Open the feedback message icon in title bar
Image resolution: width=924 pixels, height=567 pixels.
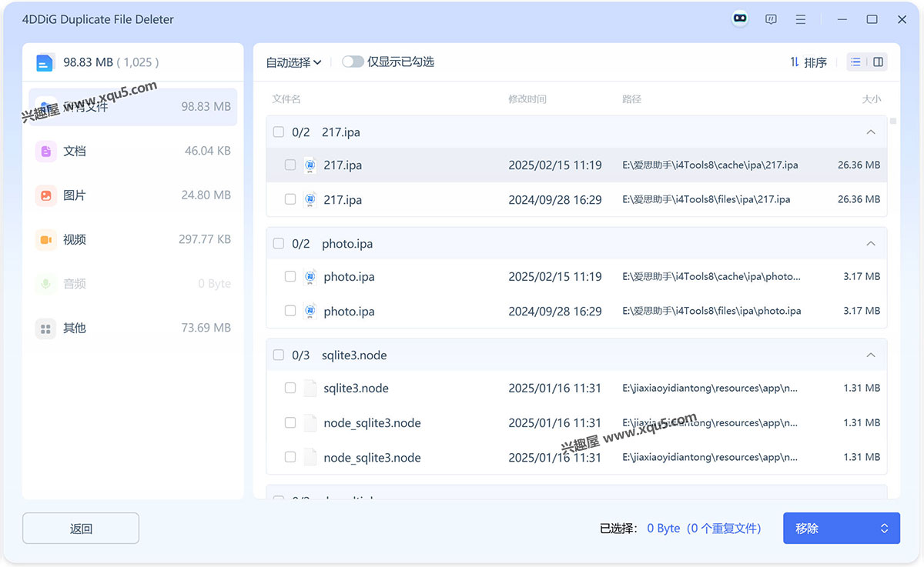pyautogui.click(x=771, y=19)
